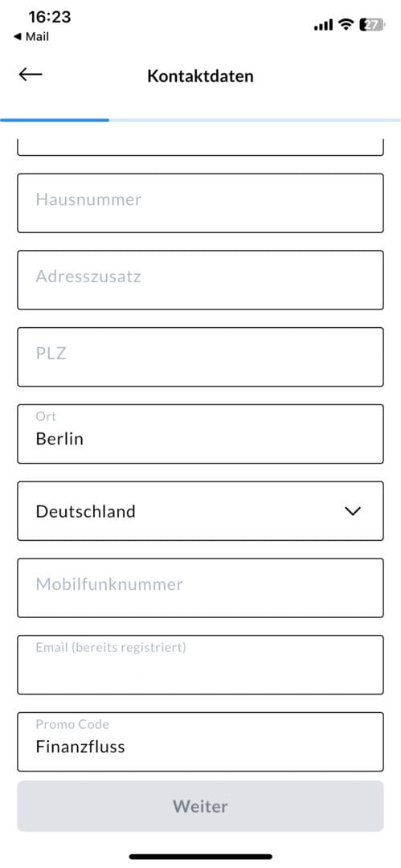The width and height of the screenshot is (401, 868).
Task: Edit the Promo Code field with Finanzfluss
Action: [x=201, y=742]
